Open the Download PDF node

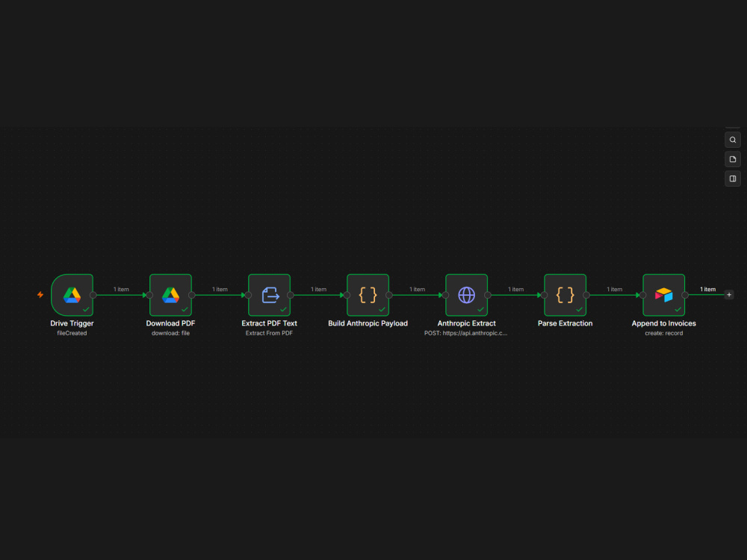coord(170,295)
